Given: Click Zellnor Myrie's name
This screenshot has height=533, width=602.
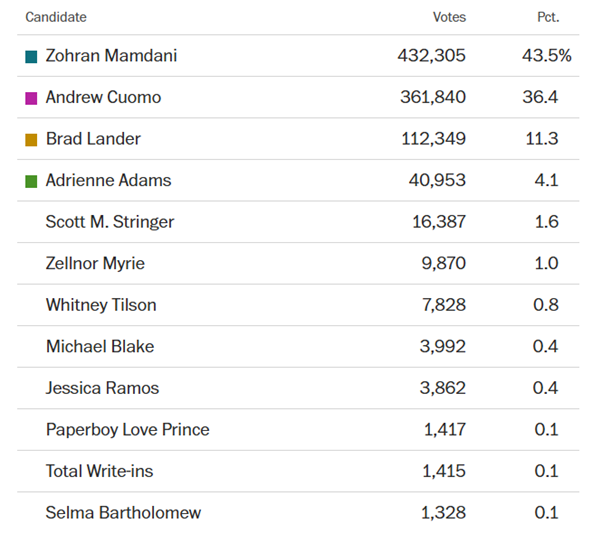Looking at the screenshot, I should pyautogui.click(x=95, y=264).
